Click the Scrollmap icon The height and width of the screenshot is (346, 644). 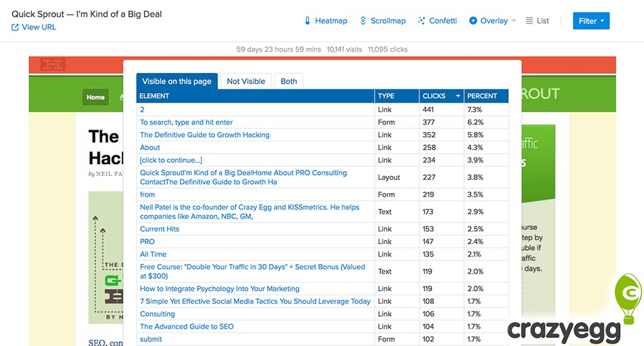363,21
